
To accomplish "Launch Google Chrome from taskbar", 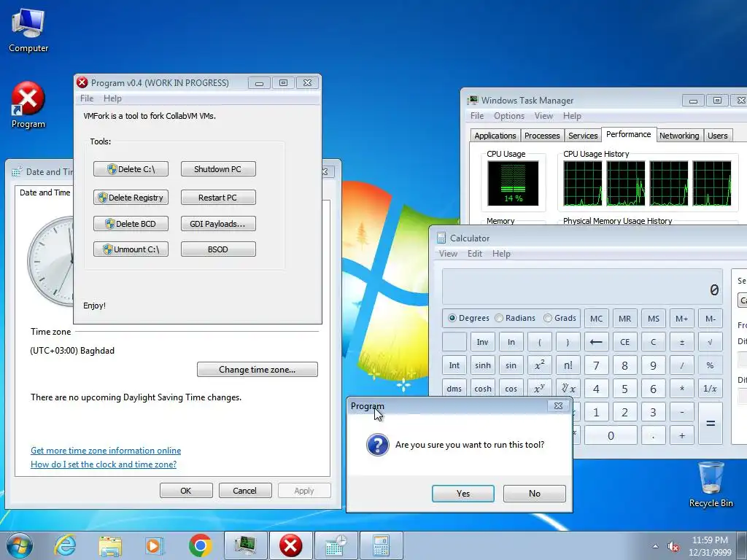I will [x=200, y=545].
